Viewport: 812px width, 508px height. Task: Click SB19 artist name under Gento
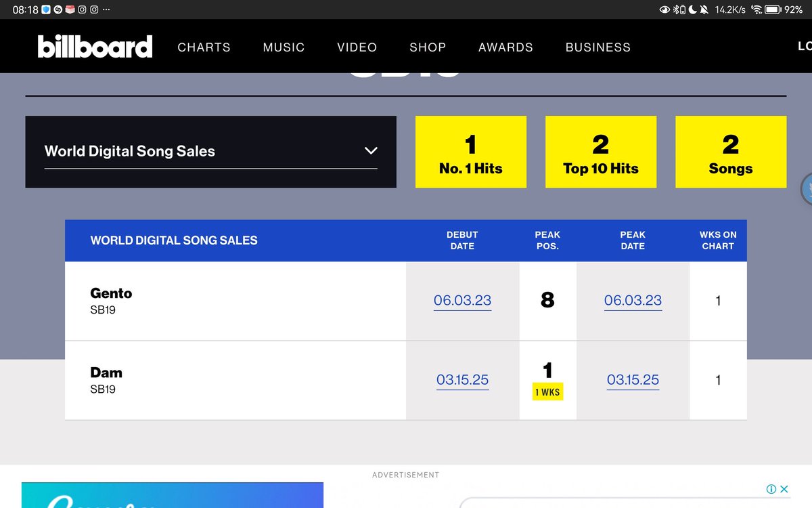pos(103,310)
